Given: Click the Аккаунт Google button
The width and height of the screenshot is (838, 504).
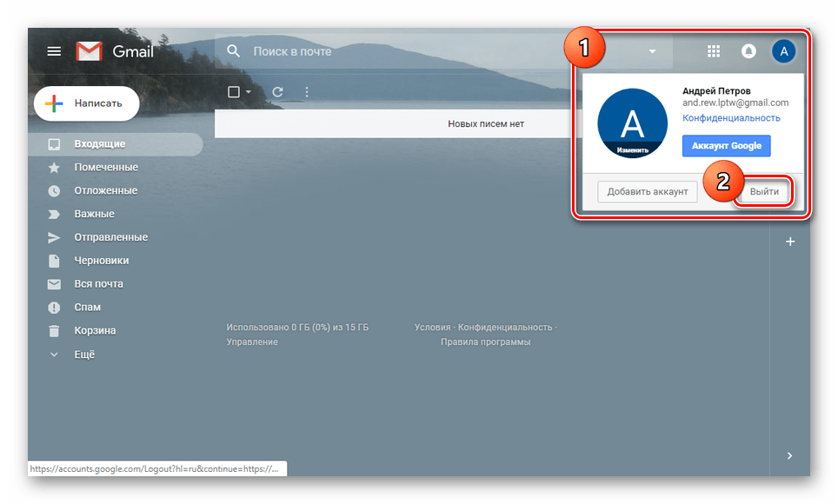Looking at the screenshot, I should pyautogui.click(x=727, y=146).
